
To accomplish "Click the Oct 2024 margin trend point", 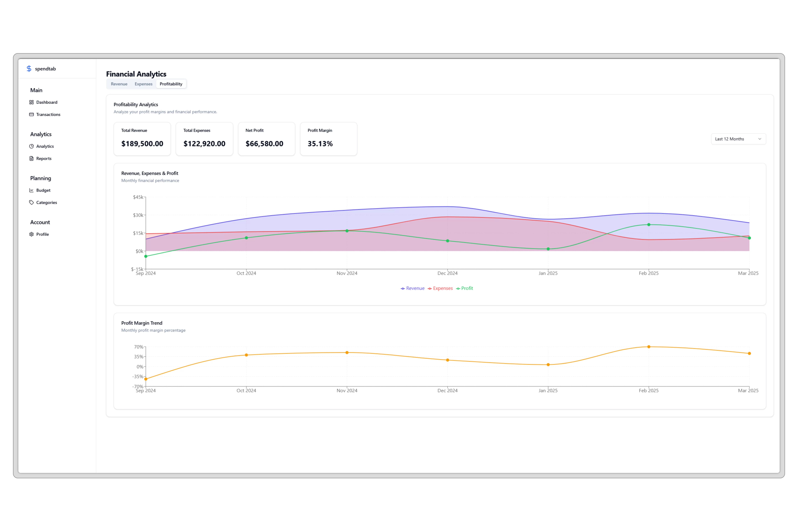I will coord(246,355).
